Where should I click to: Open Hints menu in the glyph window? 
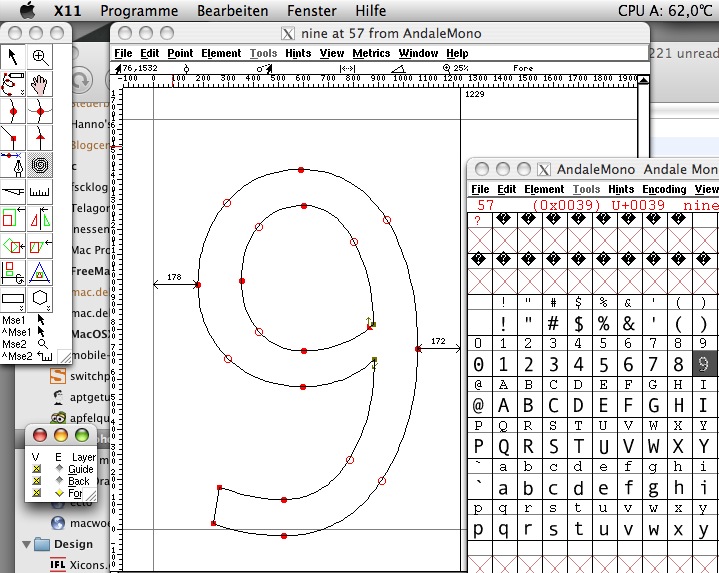(296, 53)
